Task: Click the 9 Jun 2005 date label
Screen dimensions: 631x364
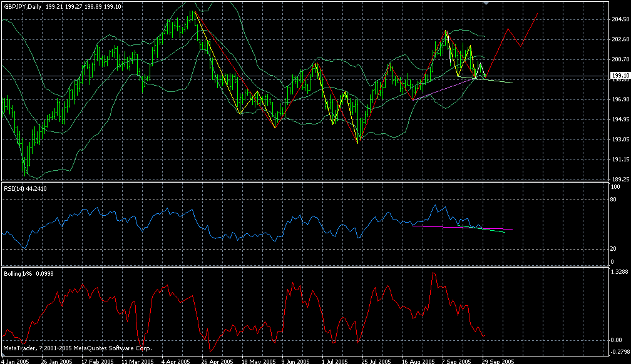Action: pos(296,361)
